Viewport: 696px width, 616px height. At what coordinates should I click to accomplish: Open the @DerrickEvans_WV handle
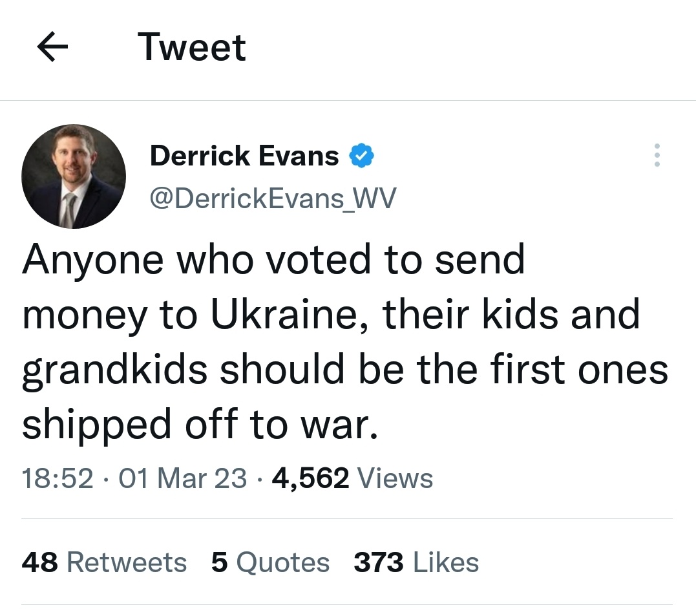(273, 198)
